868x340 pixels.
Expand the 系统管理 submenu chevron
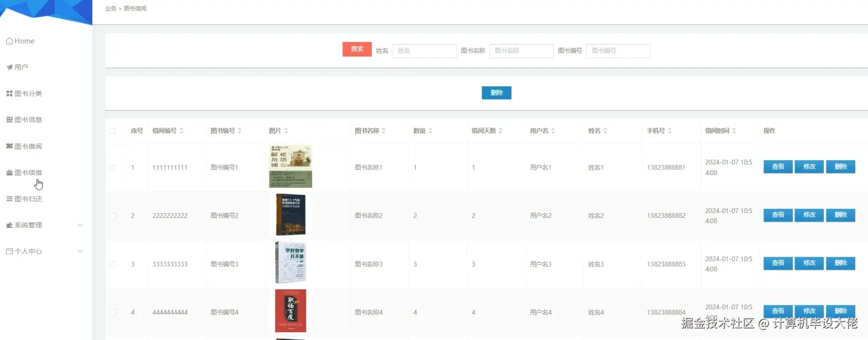[80, 225]
